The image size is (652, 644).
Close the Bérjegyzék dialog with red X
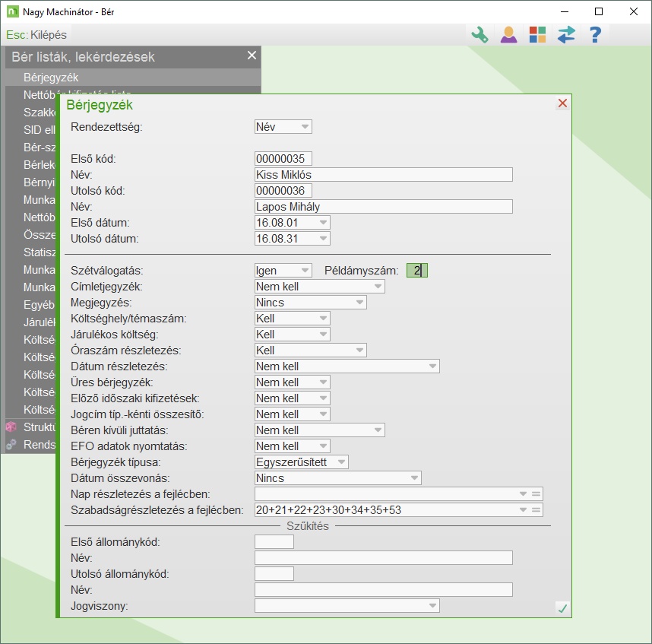tap(562, 103)
